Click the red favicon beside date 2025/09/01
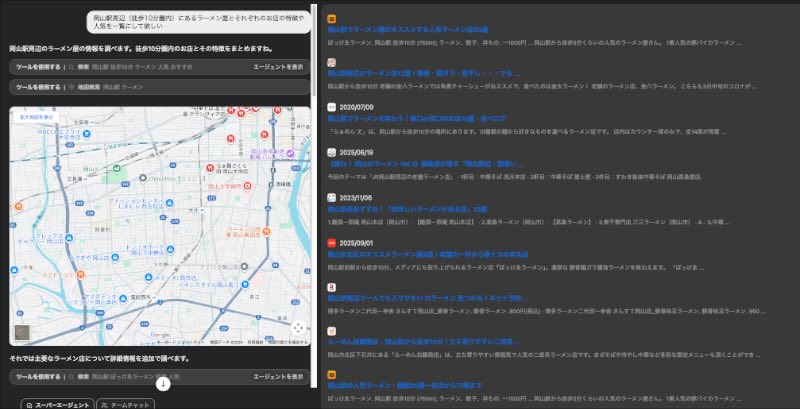The width and height of the screenshot is (800, 409). [x=332, y=243]
